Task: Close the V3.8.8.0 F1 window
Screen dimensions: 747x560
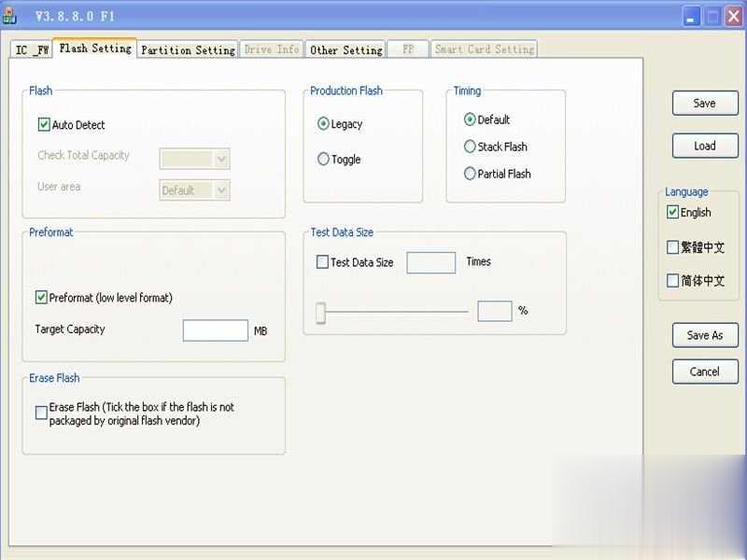Action: point(734,17)
